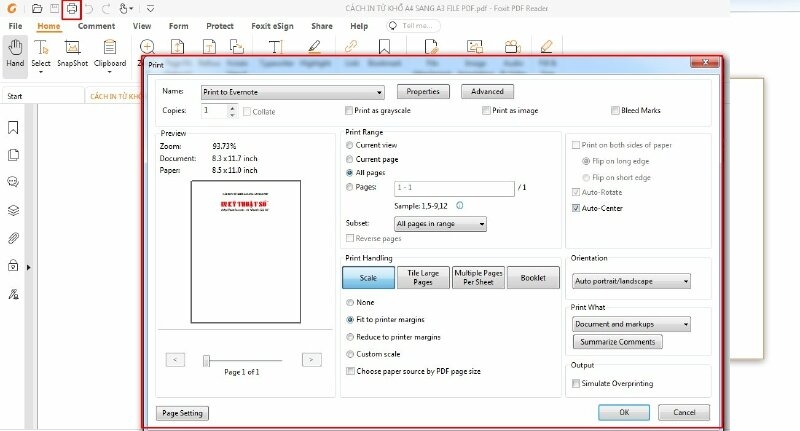Viewport: 800px width, 431px height.
Task: Switch to the Comment ribbon tab
Action: pos(96,26)
